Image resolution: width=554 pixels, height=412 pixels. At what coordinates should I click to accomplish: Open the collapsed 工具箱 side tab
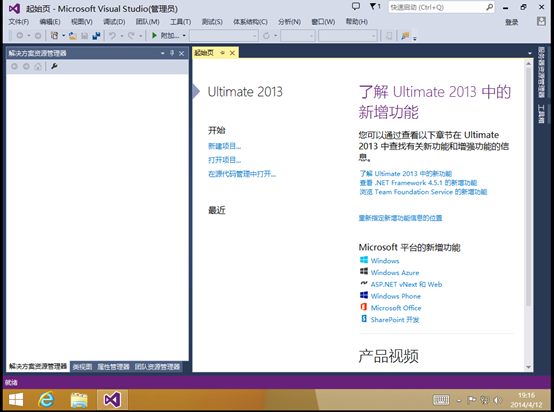[x=541, y=114]
